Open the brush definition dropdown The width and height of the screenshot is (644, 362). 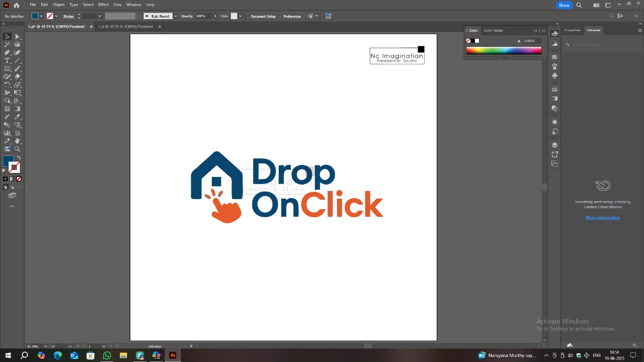(x=175, y=16)
